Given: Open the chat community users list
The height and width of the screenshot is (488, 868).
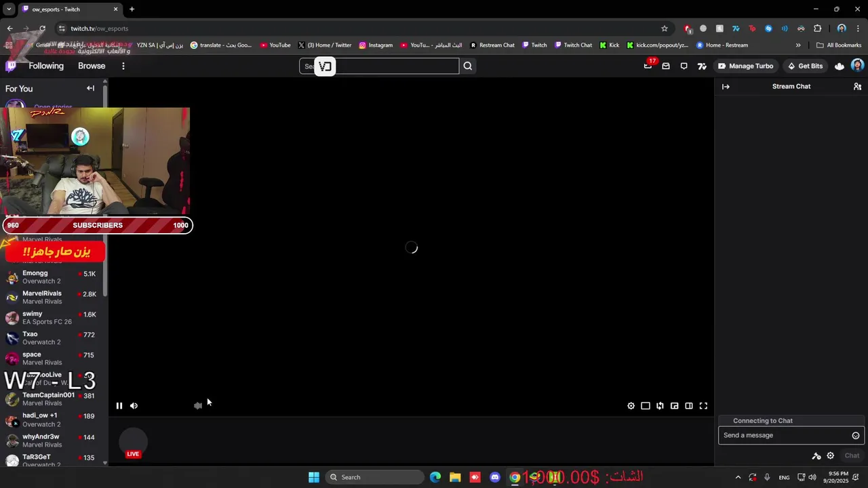Looking at the screenshot, I should (857, 87).
